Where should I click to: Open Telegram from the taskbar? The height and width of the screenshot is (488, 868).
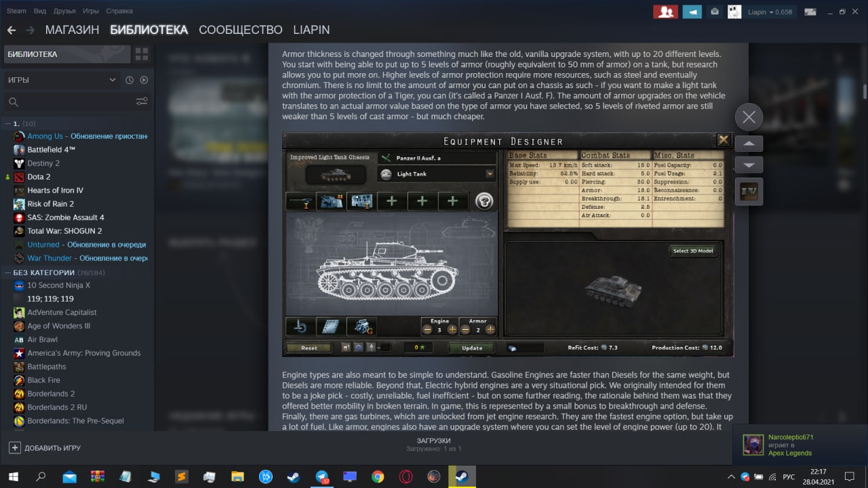pos(321,476)
